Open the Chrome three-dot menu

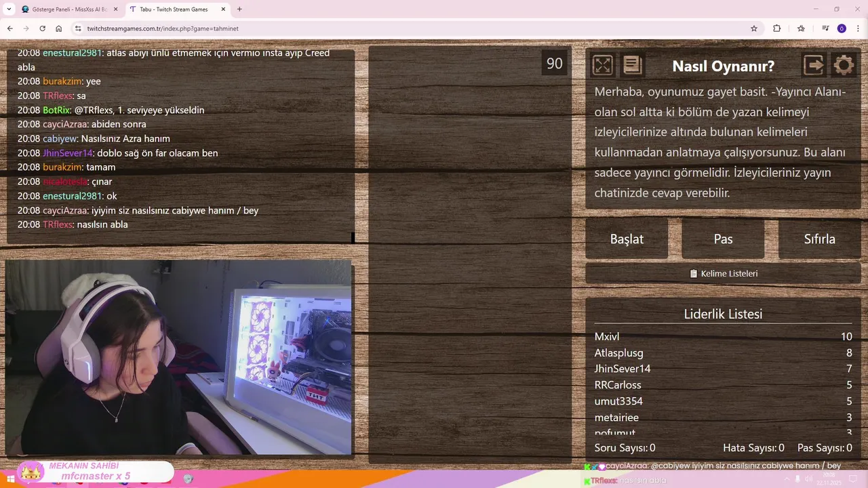[858, 28]
